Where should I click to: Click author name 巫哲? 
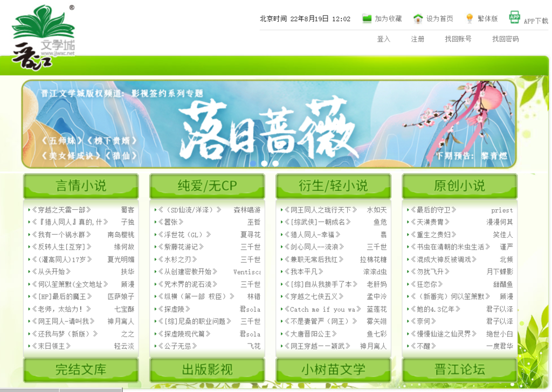254,222
